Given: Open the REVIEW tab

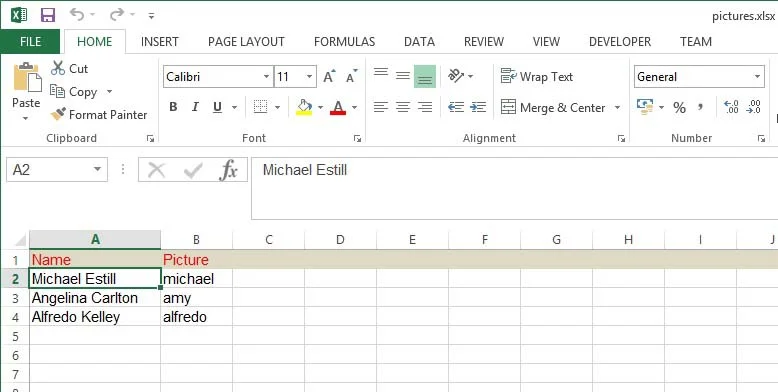Looking at the screenshot, I should pyautogui.click(x=484, y=42).
